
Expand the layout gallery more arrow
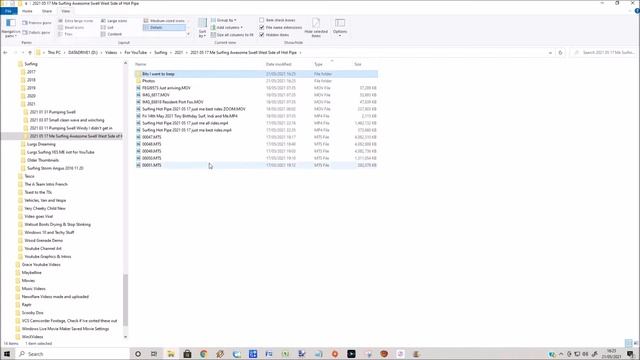click(x=189, y=34)
